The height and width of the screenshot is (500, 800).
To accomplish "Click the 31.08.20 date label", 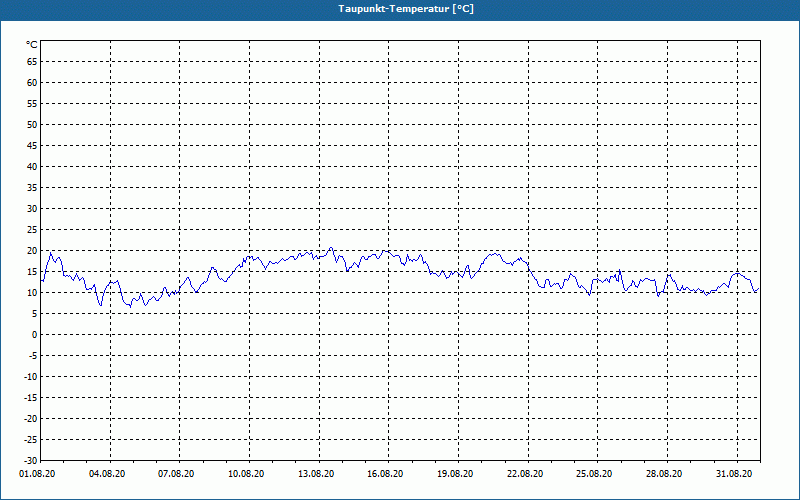I will click(x=734, y=474).
